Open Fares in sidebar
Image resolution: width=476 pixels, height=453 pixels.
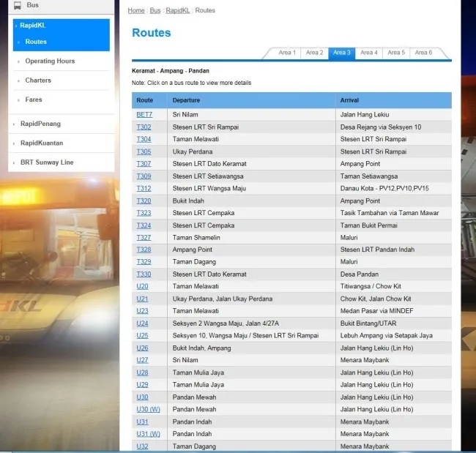[34, 100]
